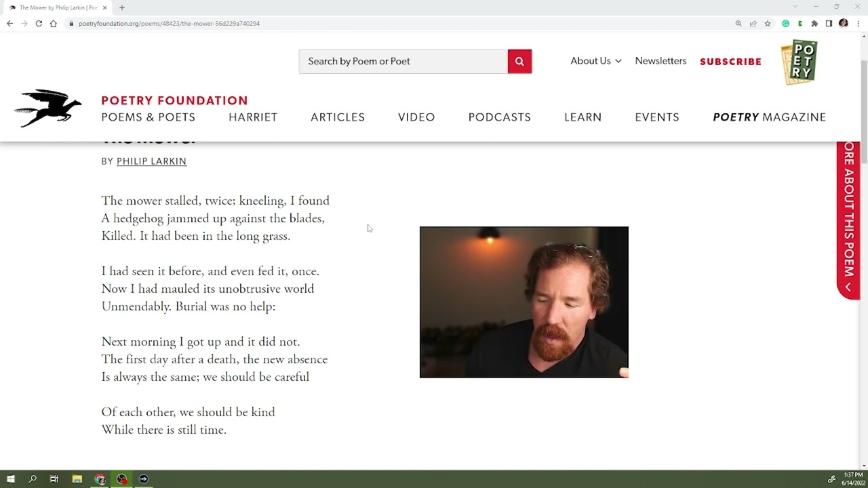
Task: Click the share page icon
Action: point(753,23)
